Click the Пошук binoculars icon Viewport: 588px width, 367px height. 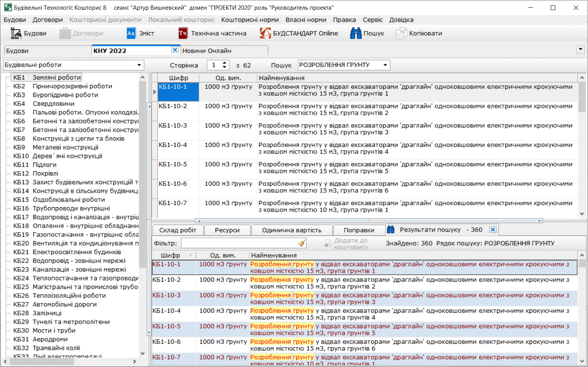pos(355,33)
